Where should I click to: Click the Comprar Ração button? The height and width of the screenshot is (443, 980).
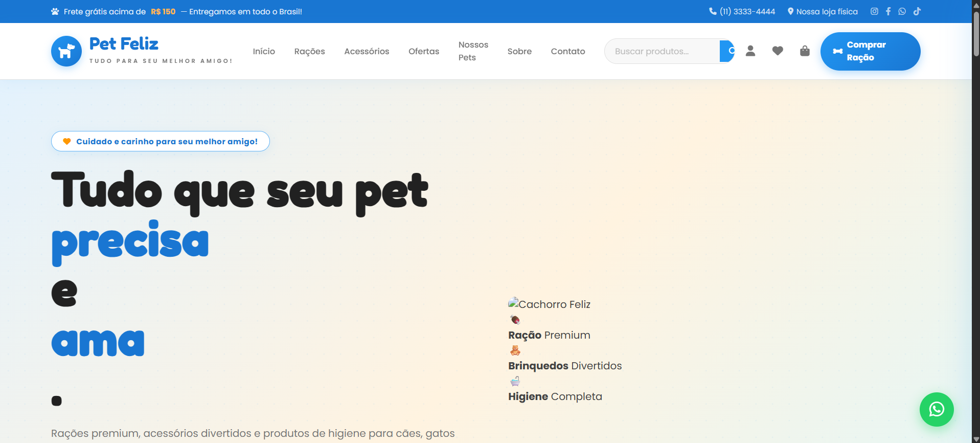870,51
